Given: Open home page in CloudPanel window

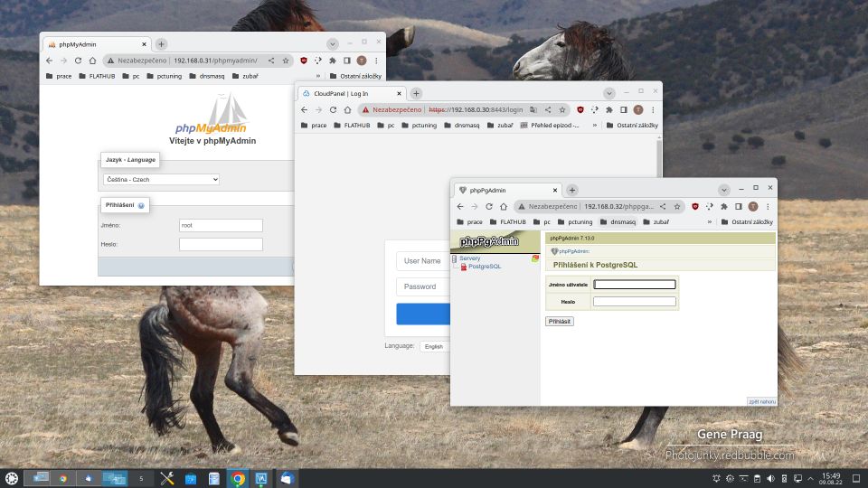Looking at the screenshot, I should (x=347, y=109).
